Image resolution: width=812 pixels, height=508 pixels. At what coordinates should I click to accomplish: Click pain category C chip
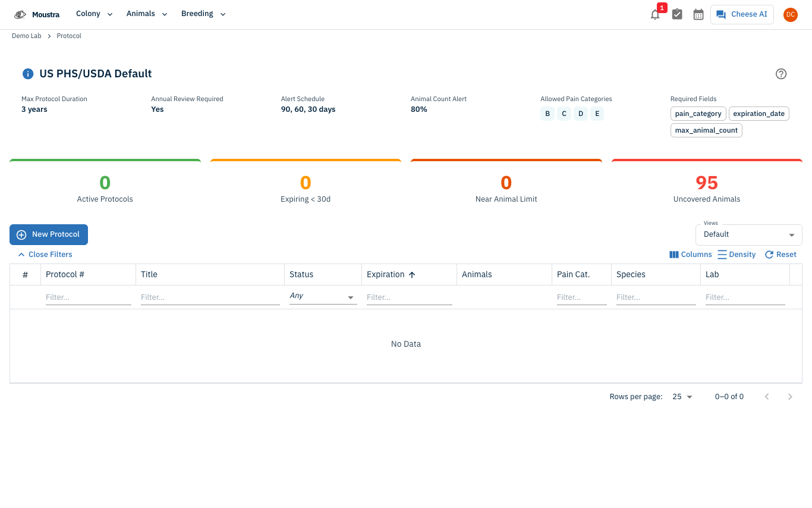pos(564,114)
